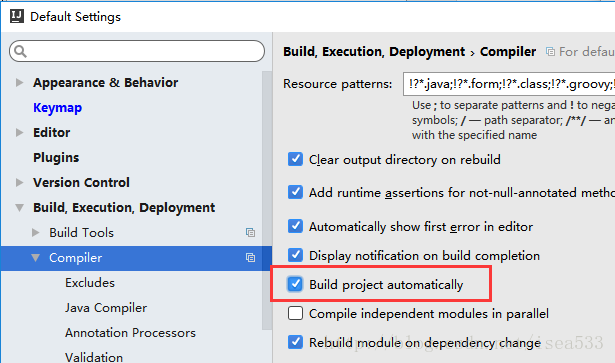Viewport: 615px width, 363px height.
Task: Click the settings search field
Action: (x=137, y=51)
